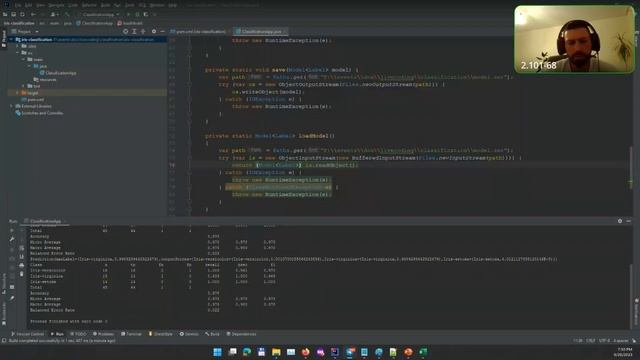Image resolution: width=640 pixels, height=360 pixels.
Task: Click the green Run button in toolbar
Action: 128,14
